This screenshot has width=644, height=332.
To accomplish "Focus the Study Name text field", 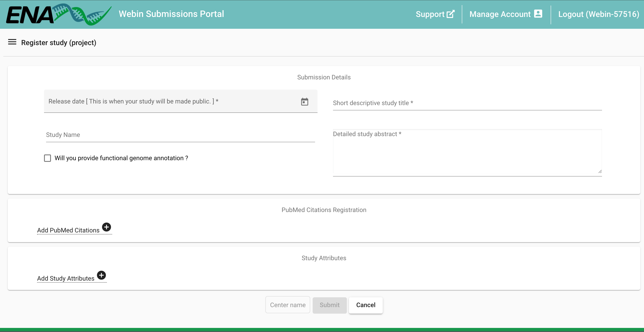I will [180, 135].
